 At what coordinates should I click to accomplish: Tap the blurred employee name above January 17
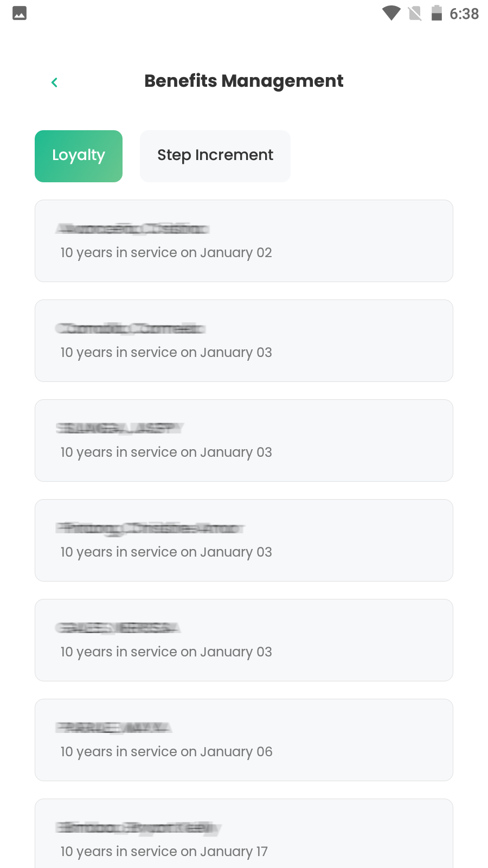click(139, 828)
